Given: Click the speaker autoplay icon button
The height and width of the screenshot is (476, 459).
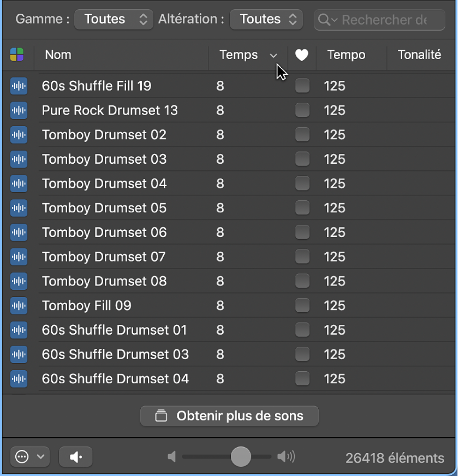Looking at the screenshot, I should coord(76,457).
